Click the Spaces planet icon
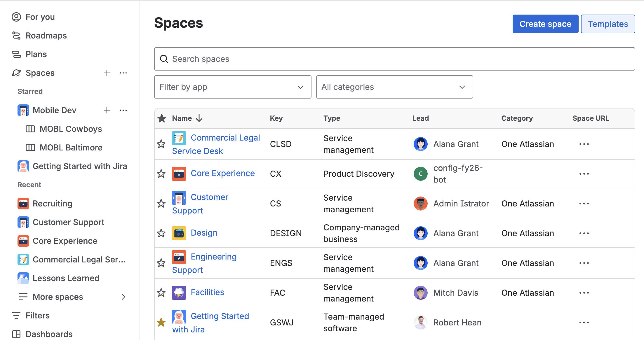 (17, 73)
